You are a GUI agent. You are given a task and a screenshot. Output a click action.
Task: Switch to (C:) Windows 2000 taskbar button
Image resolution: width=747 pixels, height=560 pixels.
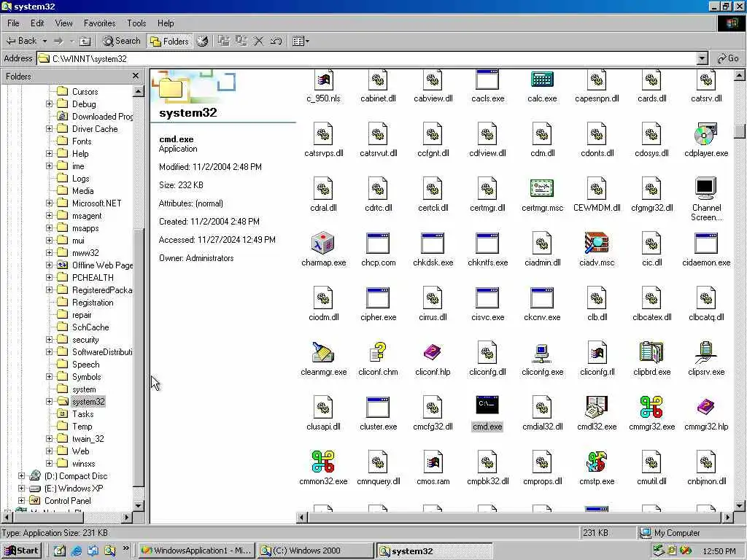pyautogui.click(x=315, y=551)
